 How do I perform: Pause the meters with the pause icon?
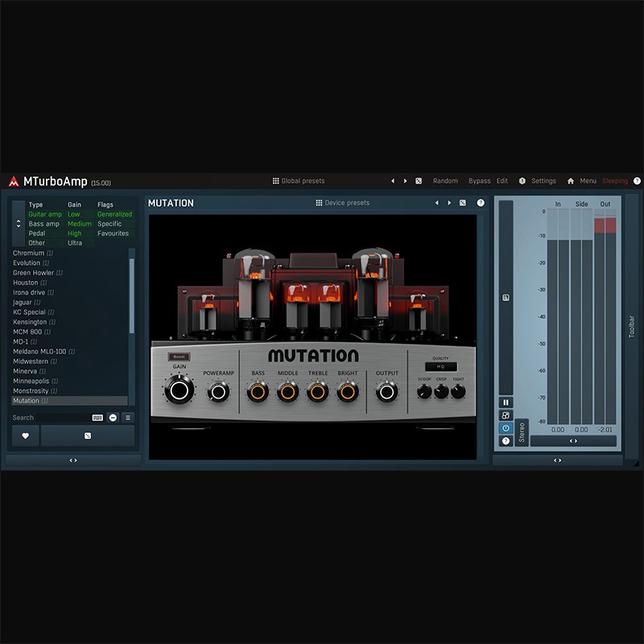[x=506, y=402]
